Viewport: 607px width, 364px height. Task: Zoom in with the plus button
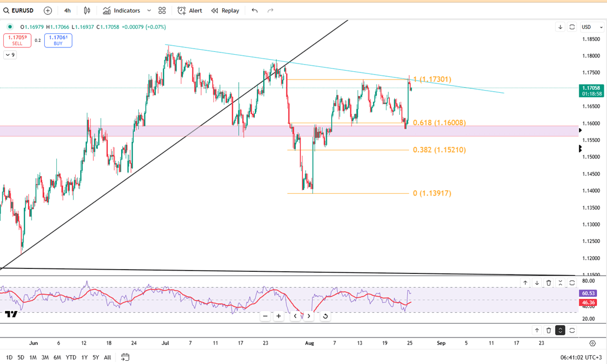(x=279, y=316)
